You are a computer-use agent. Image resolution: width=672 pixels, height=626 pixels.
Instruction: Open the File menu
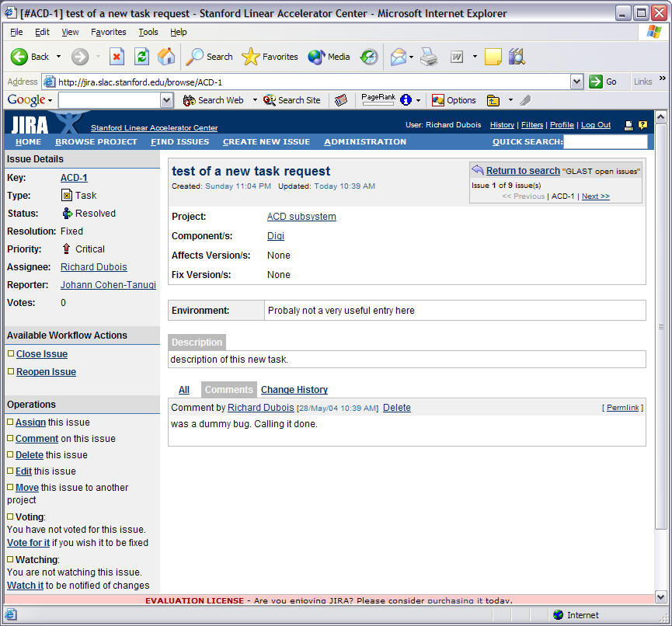(x=16, y=32)
